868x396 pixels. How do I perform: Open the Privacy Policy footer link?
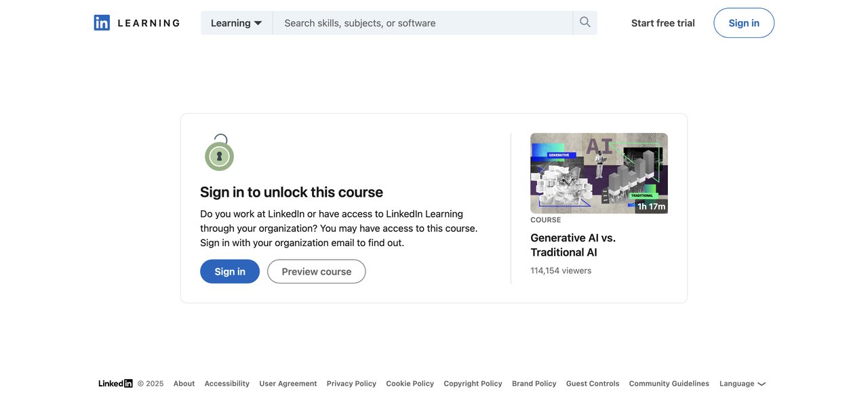tap(351, 384)
